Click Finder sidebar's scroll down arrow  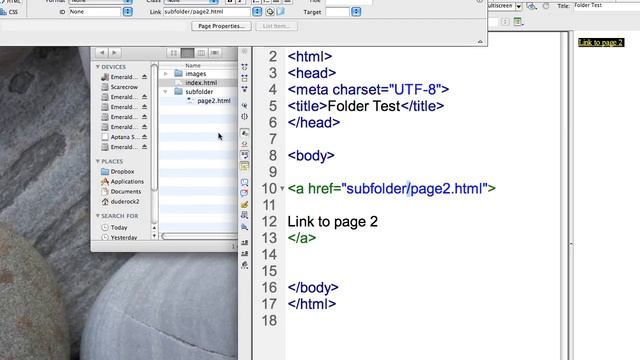point(154,236)
